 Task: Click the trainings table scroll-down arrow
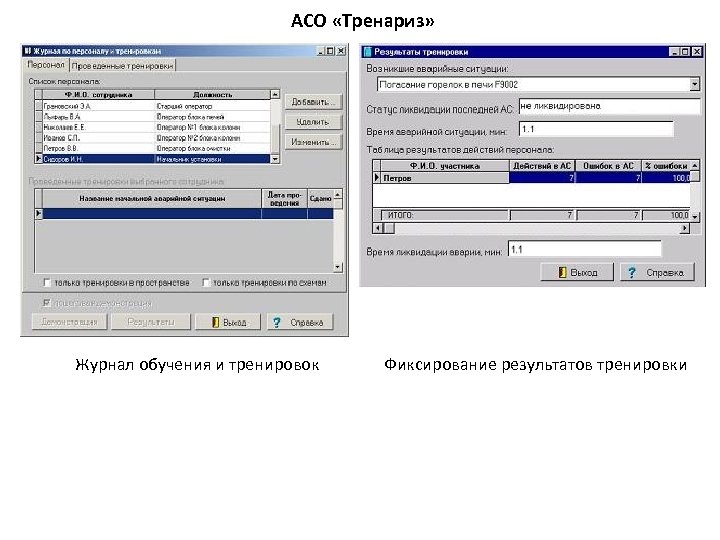pyautogui.click(x=338, y=267)
